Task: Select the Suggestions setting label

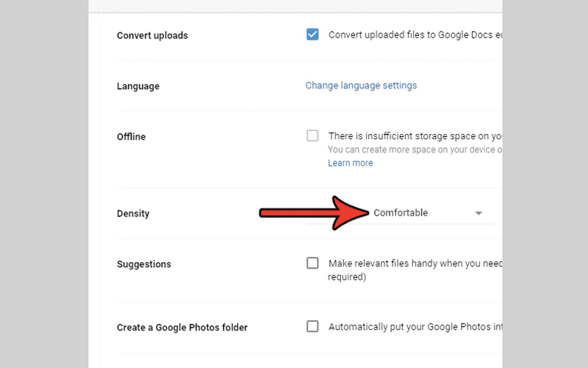Action: click(x=144, y=264)
